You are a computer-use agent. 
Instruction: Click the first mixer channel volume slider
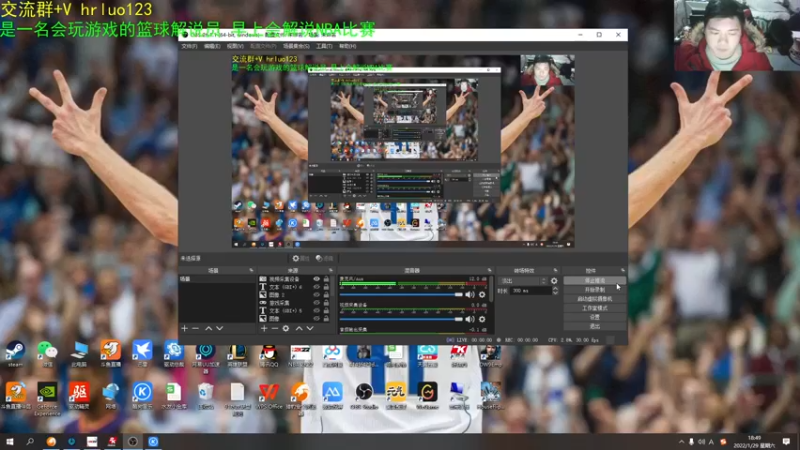[401, 294]
